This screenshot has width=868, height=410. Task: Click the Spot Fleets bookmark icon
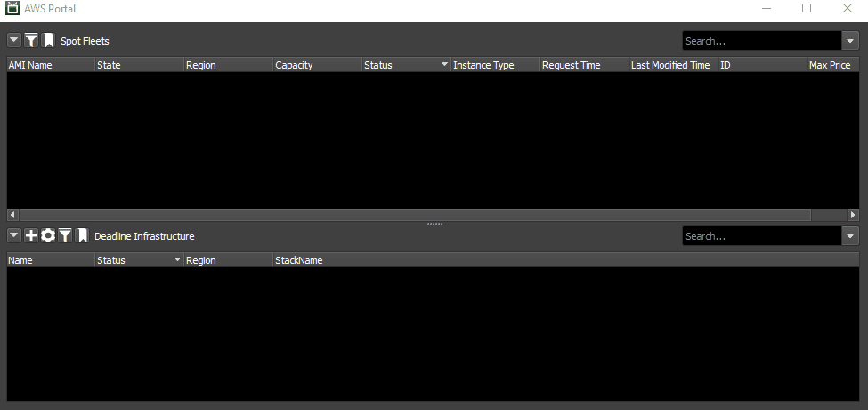tap(48, 40)
